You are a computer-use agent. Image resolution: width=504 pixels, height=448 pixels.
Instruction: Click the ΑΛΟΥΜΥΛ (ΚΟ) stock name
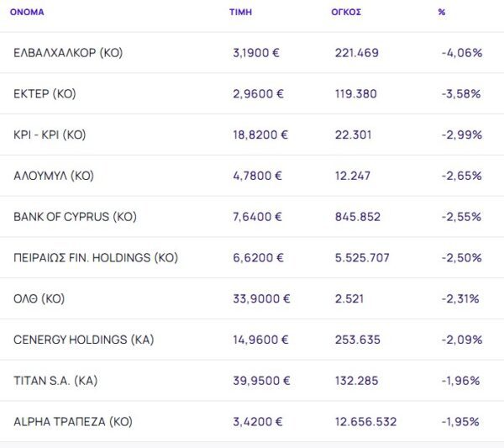[54, 176]
